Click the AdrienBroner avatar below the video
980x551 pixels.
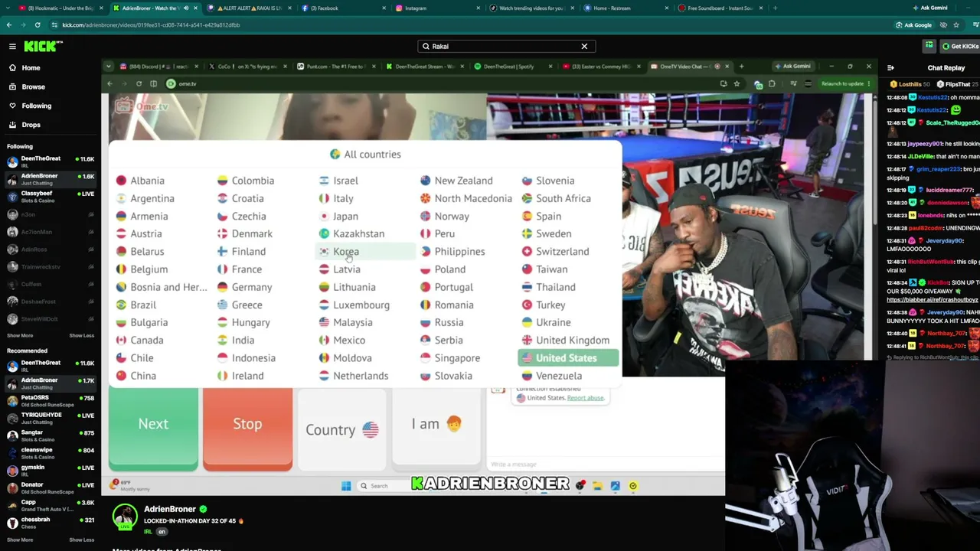pyautogui.click(x=125, y=517)
